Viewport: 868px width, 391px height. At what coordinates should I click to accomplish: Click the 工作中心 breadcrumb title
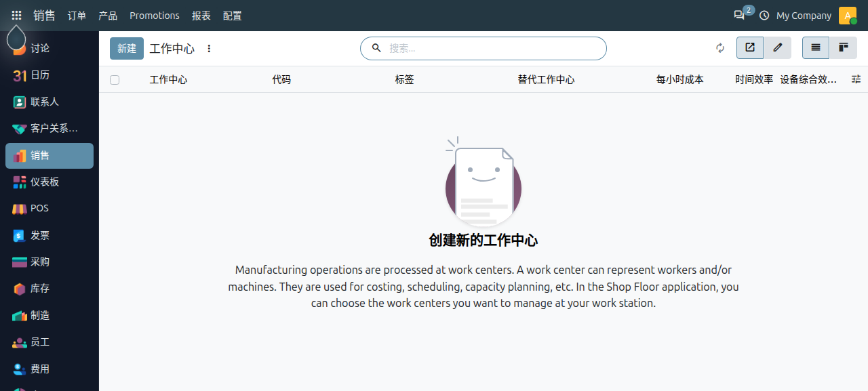pyautogui.click(x=172, y=49)
